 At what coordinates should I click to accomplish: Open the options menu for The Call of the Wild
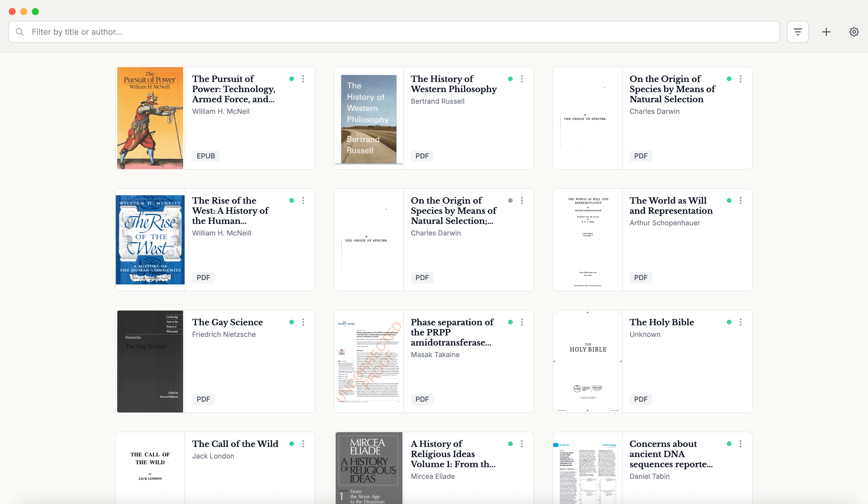pos(304,444)
